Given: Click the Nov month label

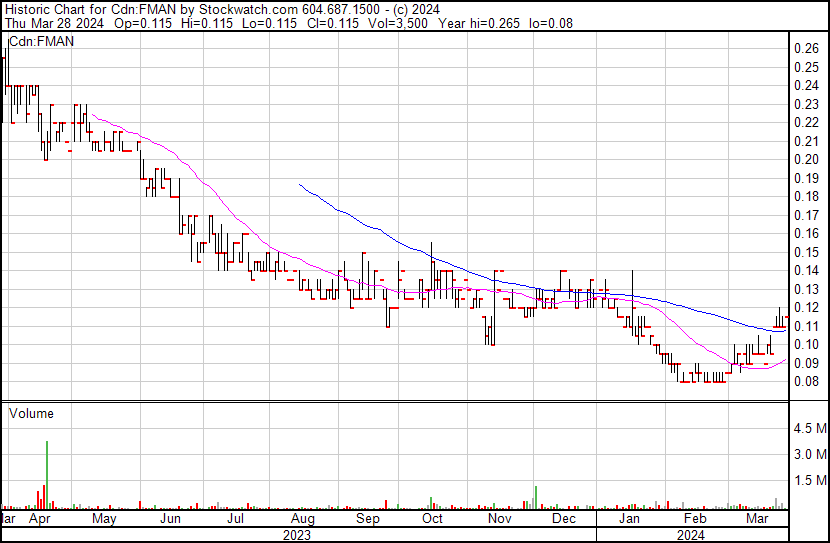Looking at the screenshot, I should (x=500, y=519).
